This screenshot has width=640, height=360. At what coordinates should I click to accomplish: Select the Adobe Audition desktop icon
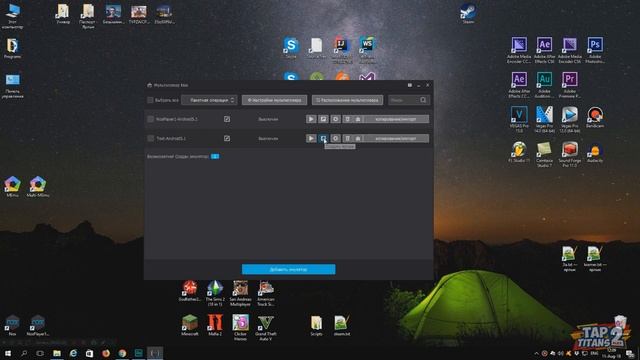544,84
